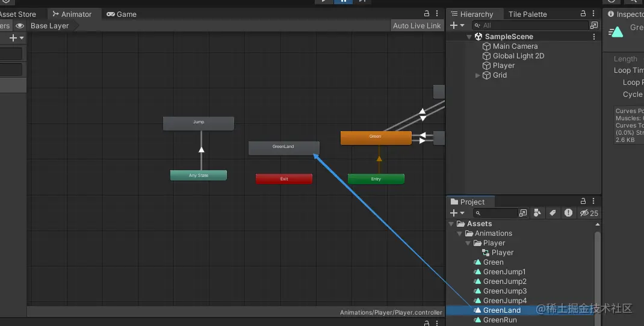Open the Animator plus dropdown
The height and width of the screenshot is (326, 644).
(x=16, y=38)
